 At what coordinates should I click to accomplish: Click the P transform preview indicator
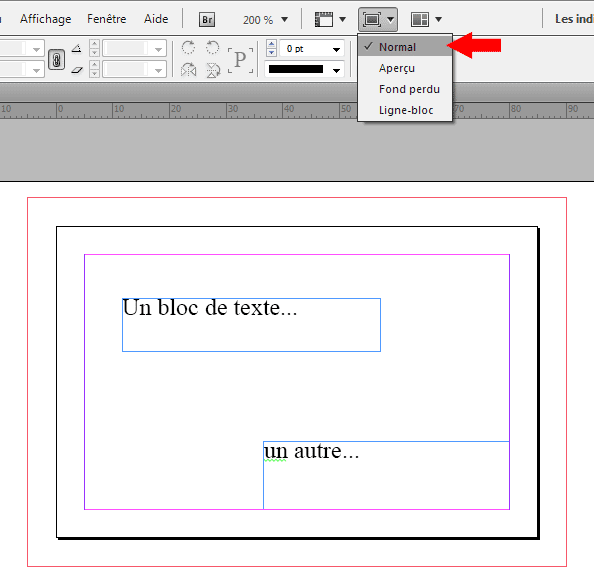pos(240,60)
